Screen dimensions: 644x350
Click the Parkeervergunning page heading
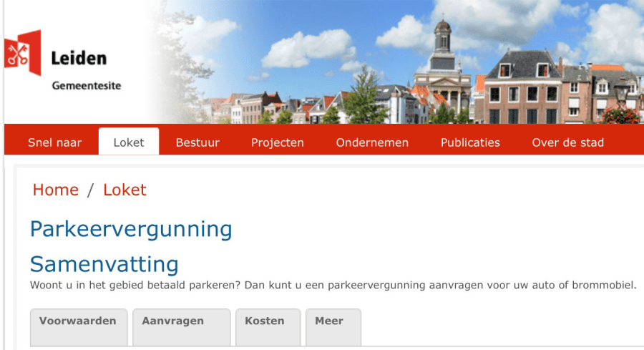click(x=131, y=230)
